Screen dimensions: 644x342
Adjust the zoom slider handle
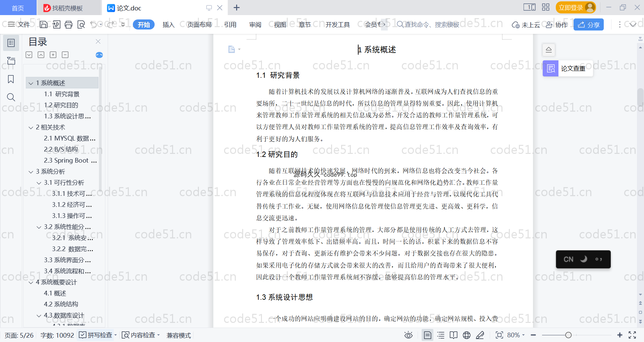pos(568,335)
